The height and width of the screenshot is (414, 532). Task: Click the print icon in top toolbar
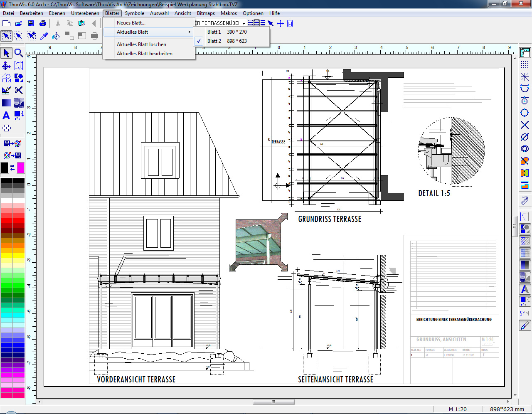click(43, 24)
